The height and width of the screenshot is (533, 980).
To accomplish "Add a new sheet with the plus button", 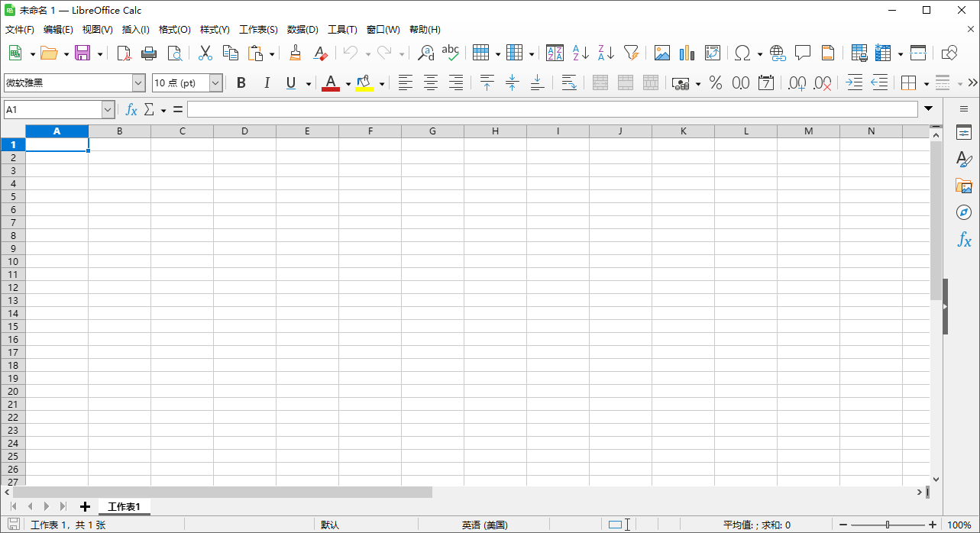I will [85, 506].
